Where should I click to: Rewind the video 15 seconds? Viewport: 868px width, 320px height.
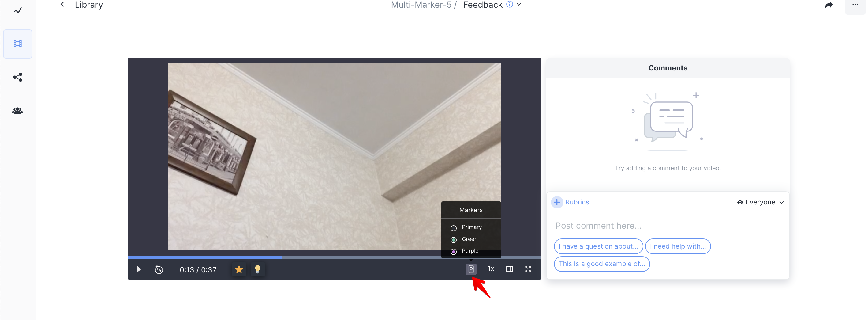pos(159,269)
